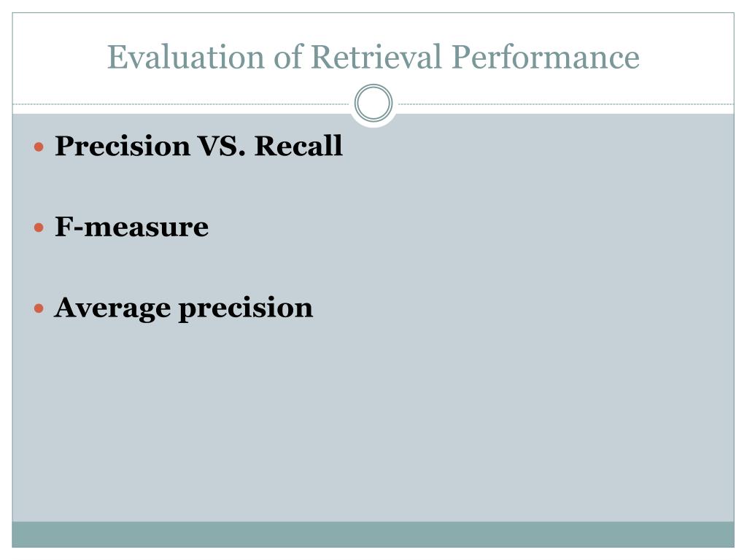Click the orange bullet beside Precision VS. Recall
Screen dimensions: 747x560
coord(39,147)
